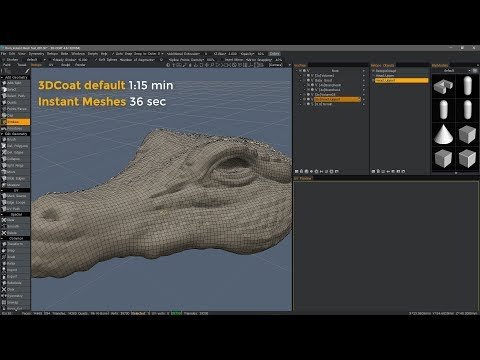This screenshot has height=360, width=480.
Task: Switch to the Paint room tab
Action: point(7,65)
